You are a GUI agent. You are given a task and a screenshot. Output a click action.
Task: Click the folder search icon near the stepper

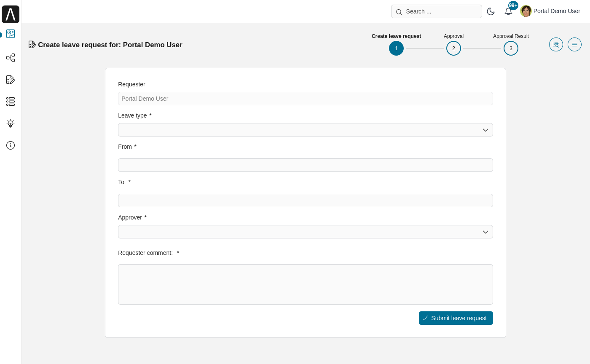[x=556, y=44]
